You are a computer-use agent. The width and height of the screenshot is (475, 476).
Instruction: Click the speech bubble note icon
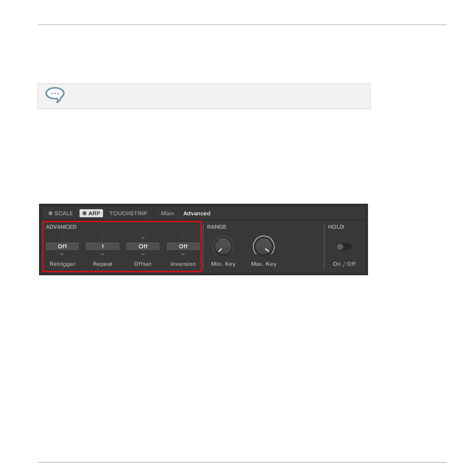coord(55,95)
